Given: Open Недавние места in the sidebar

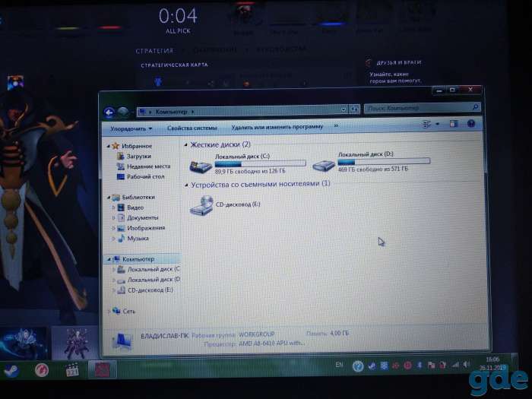Looking at the screenshot, I should (x=144, y=166).
